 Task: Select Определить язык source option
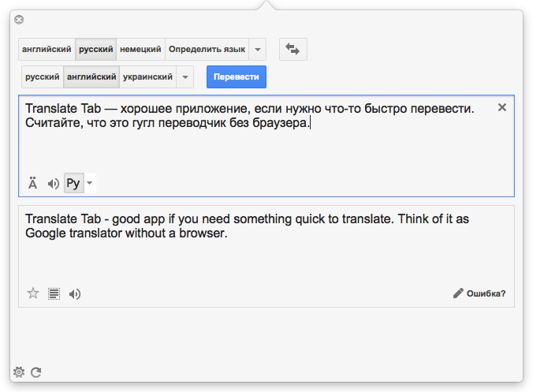point(207,50)
